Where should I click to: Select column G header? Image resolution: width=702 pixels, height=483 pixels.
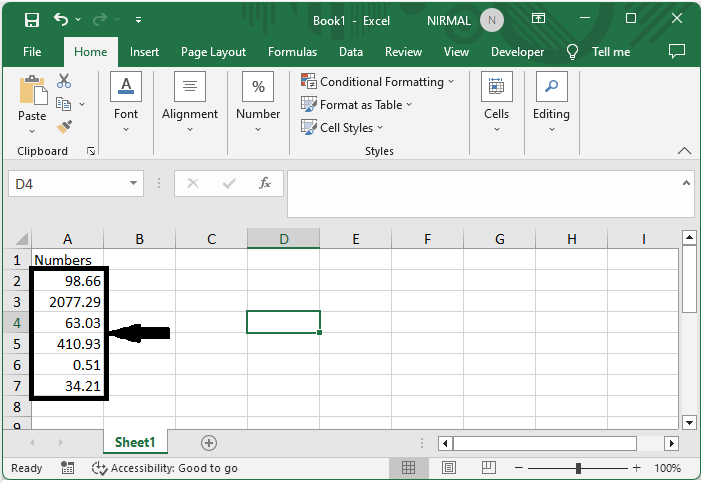coord(500,239)
